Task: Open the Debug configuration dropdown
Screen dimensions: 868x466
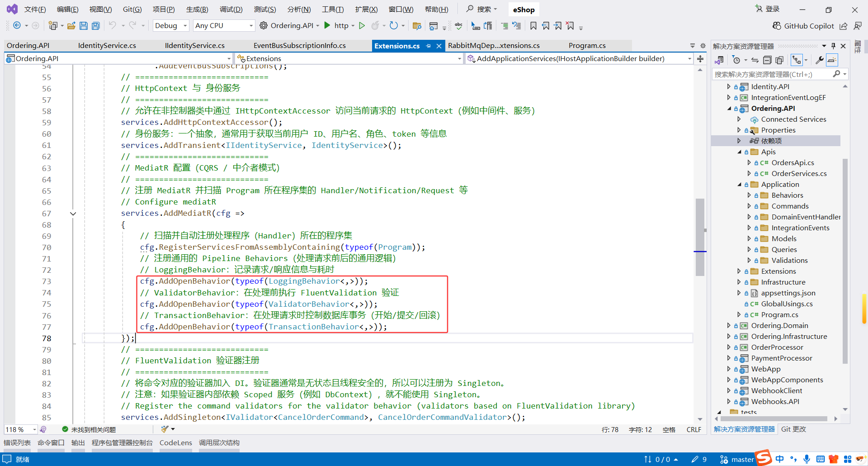Action: click(x=170, y=25)
